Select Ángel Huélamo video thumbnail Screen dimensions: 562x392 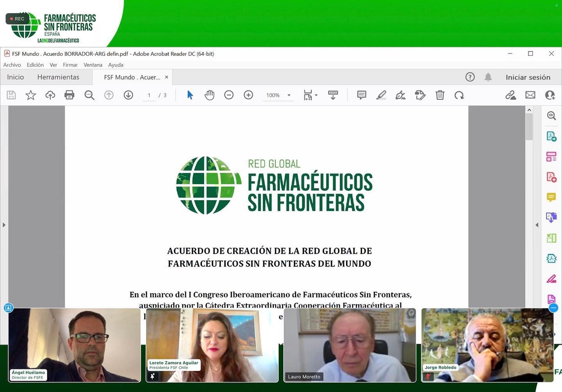(x=75, y=345)
